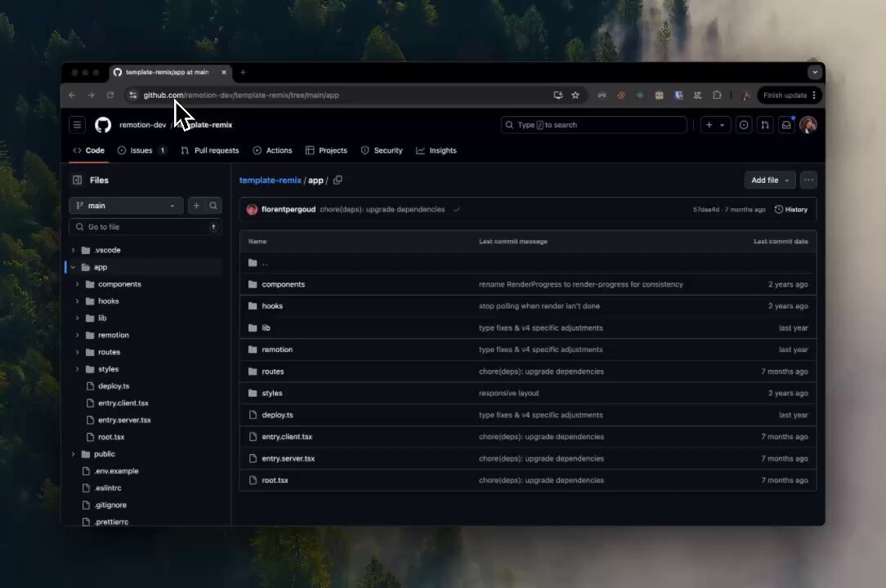
Task: Open the Add file dropdown
Action: point(770,180)
